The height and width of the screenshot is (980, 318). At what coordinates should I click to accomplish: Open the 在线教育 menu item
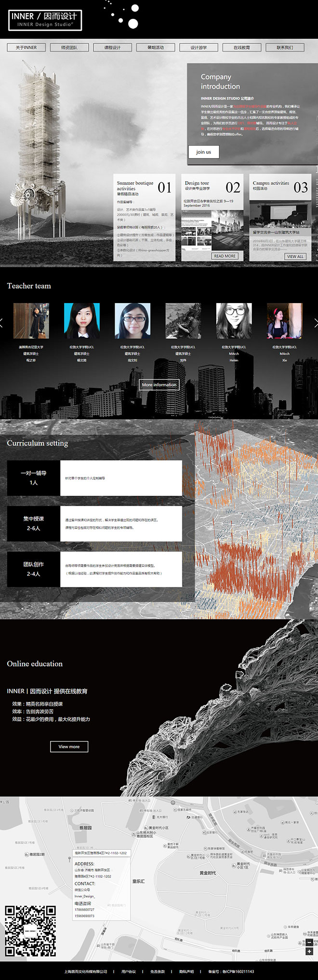[x=242, y=47]
